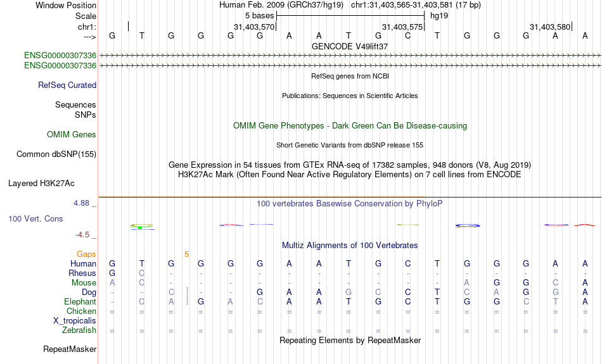Click the 5 bases scale bar
Screen dimensions: 602x364
coord(350,16)
